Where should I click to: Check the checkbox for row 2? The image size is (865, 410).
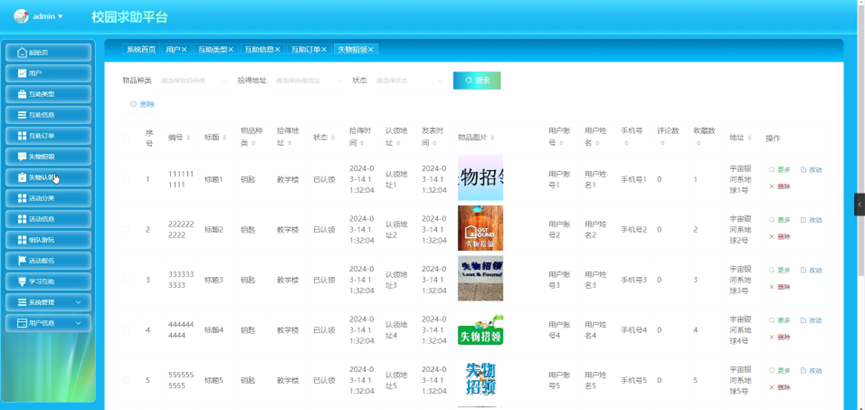point(126,230)
